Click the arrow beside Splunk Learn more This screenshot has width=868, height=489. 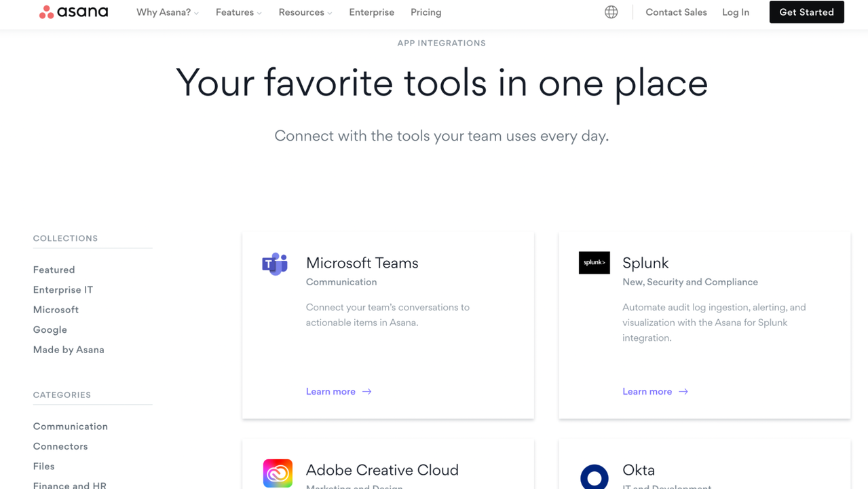pos(683,392)
